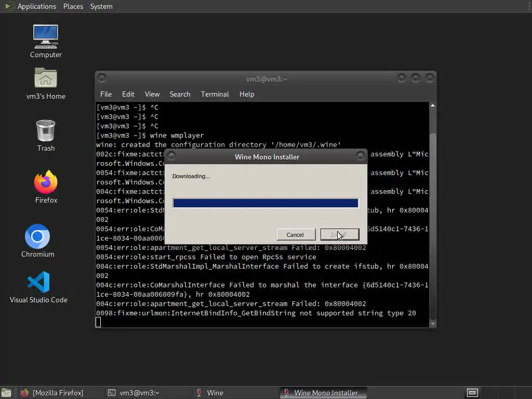The height and width of the screenshot is (399, 532).
Task: Open the terminal View menu
Action: [152, 95]
